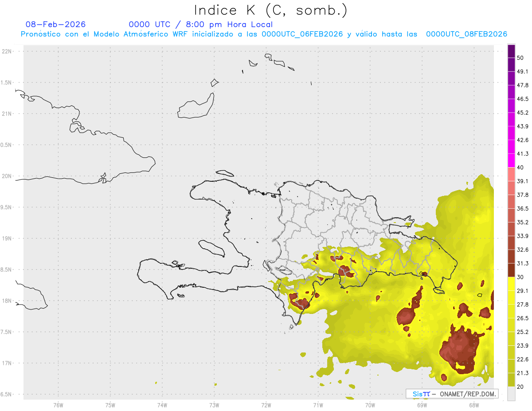This screenshot has width=532, height=411.
Task: Click the '0000 UTC / 8:00 pm Hora Local' text
Action: [x=200, y=24]
